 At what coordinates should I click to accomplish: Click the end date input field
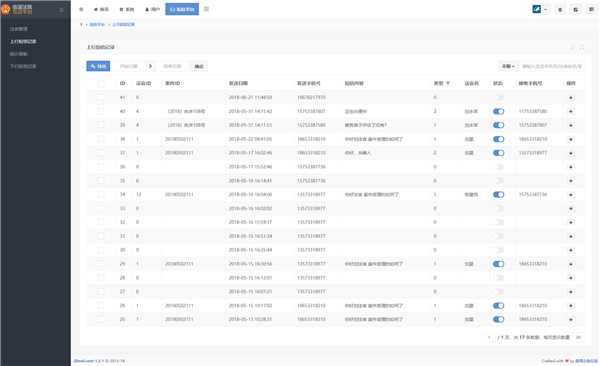(x=173, y=66)
